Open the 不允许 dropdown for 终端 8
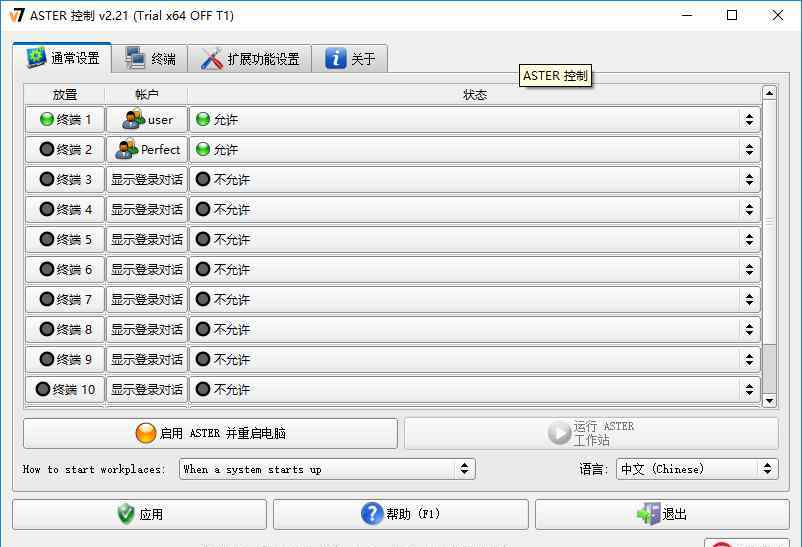The width and height of the screenshot is (802, 547). point(475,330)
